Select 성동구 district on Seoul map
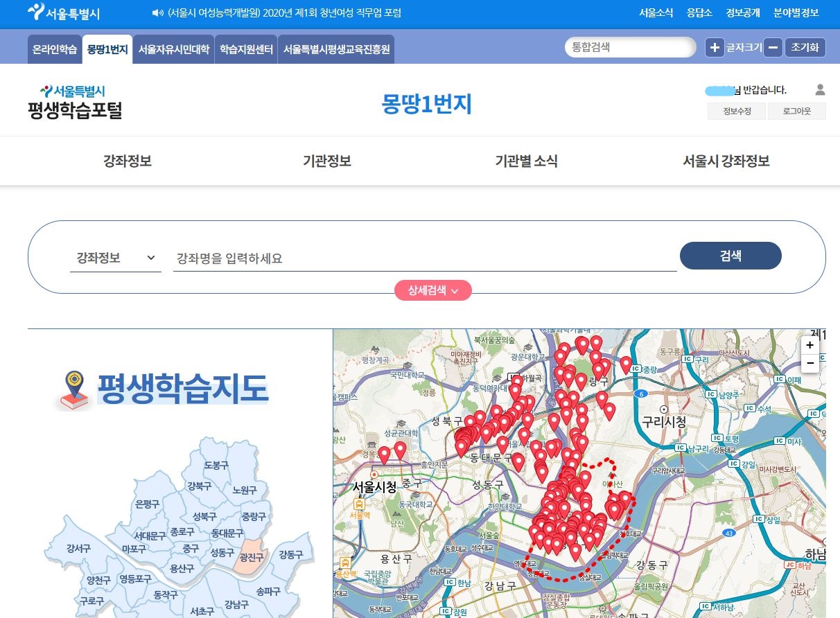 click(222, 552)
